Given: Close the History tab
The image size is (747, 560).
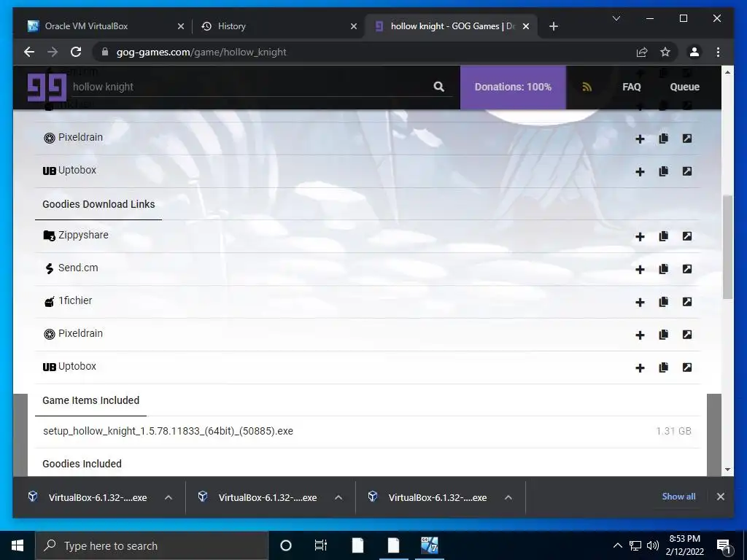Looking at the screenshot, I should click(354, 26).
